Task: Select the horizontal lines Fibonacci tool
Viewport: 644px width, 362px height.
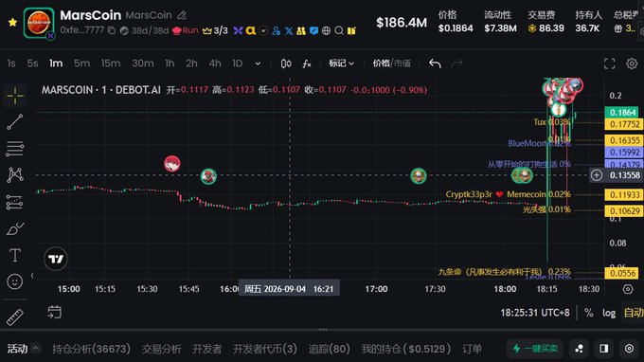Action: point(15,149)
